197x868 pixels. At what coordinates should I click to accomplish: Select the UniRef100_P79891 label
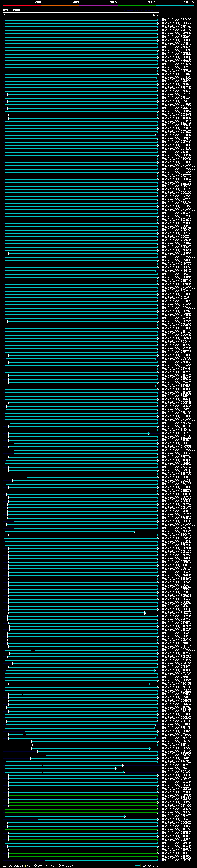coord(177,223)
